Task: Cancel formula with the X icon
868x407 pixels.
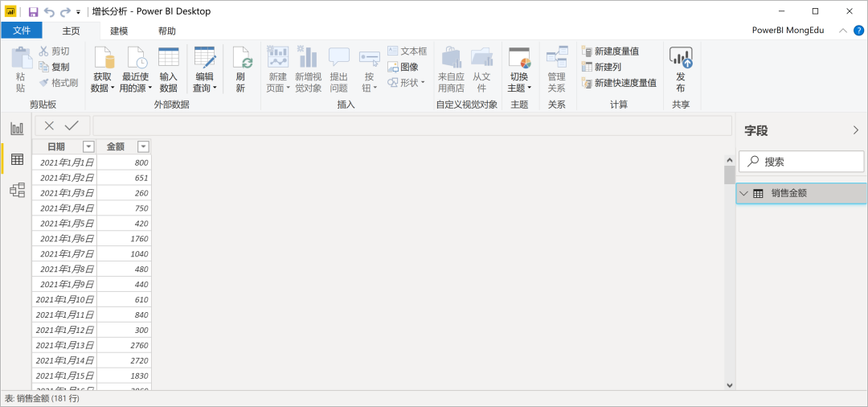Action: pyautogui.click(x=50, y=125)
